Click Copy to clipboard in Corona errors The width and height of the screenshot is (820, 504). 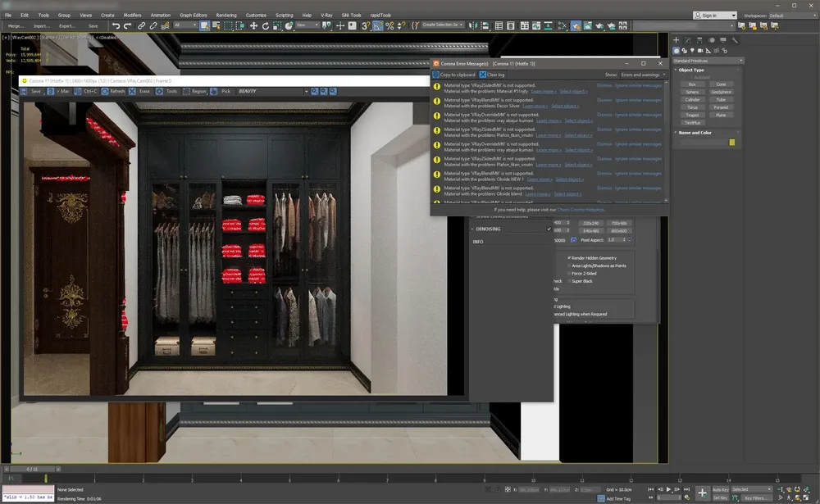[x=454, y=75]
